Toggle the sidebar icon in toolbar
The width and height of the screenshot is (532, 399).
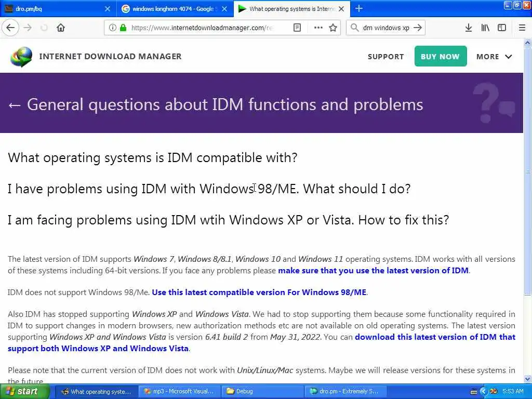pyautogui.click(x=502, y=28)
